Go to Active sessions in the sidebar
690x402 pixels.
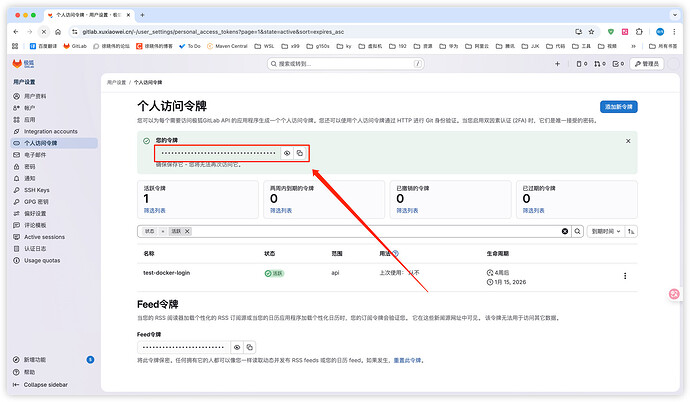44,237
